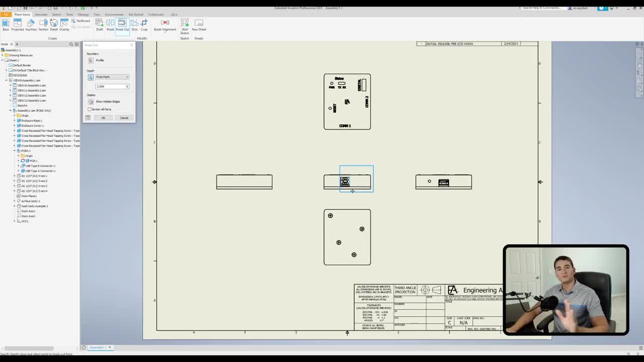Viewport: 644px width, 362px height.
Task: Open the From Point depth dropdown
Action: (112, 77)
